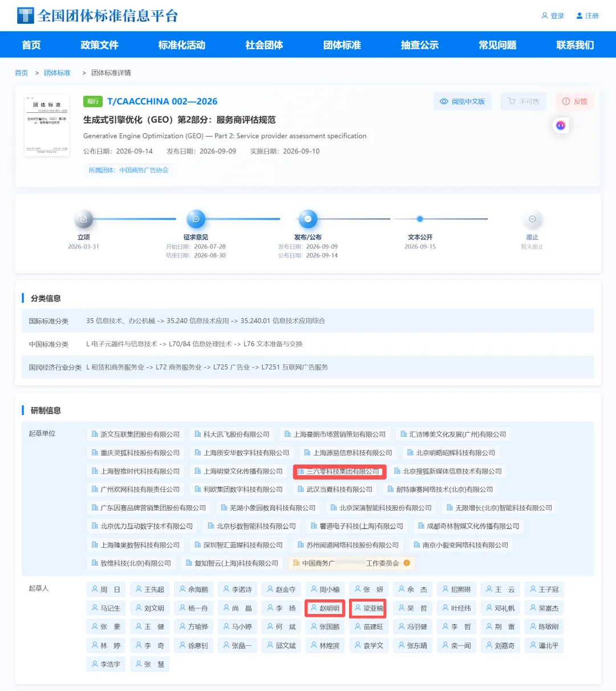616x691 pixels.
Task: Click the standard number T/CAACCHINA 002—2026
Action: pos(163,101)
